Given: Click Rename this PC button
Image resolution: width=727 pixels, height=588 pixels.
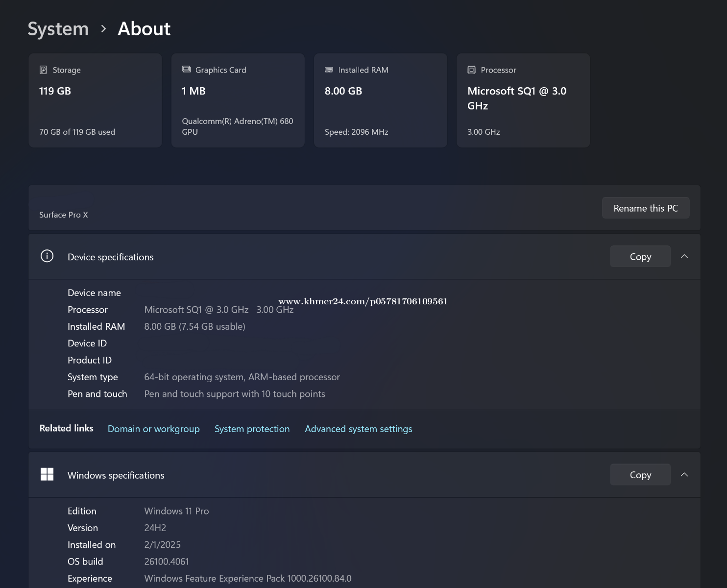Looking at the screenshot, I should point(646,208).
